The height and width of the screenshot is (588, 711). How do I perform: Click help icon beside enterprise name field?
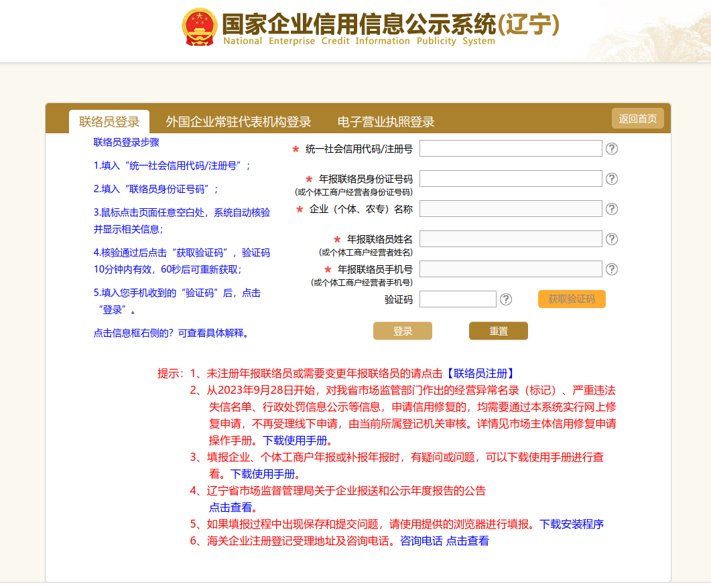pos(611,209)
